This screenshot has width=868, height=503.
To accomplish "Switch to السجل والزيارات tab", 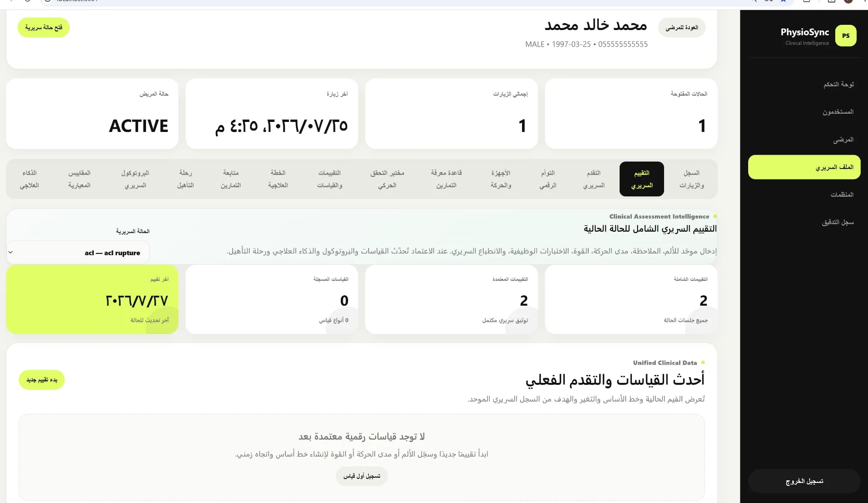I will 691,179.
